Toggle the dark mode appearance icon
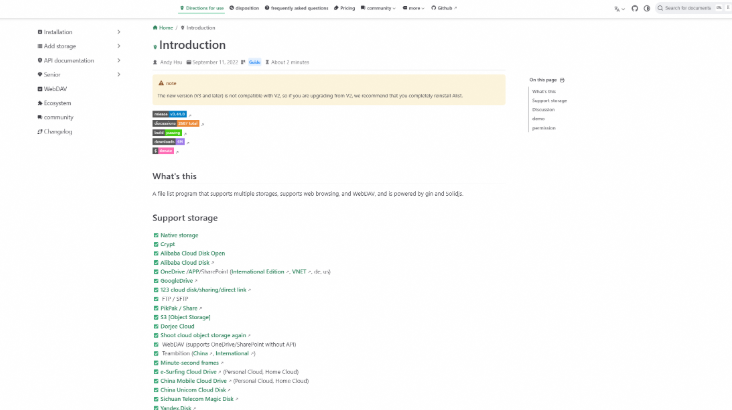This screenshot has height=410, width=732. tap(647, 8)
